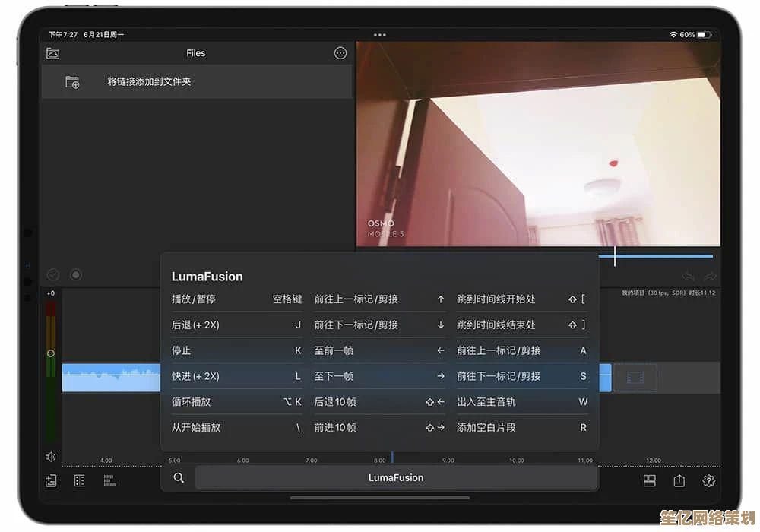Click '添加空白片段' shortcut entry
The image size is (760, 532).
coord(522,427)
